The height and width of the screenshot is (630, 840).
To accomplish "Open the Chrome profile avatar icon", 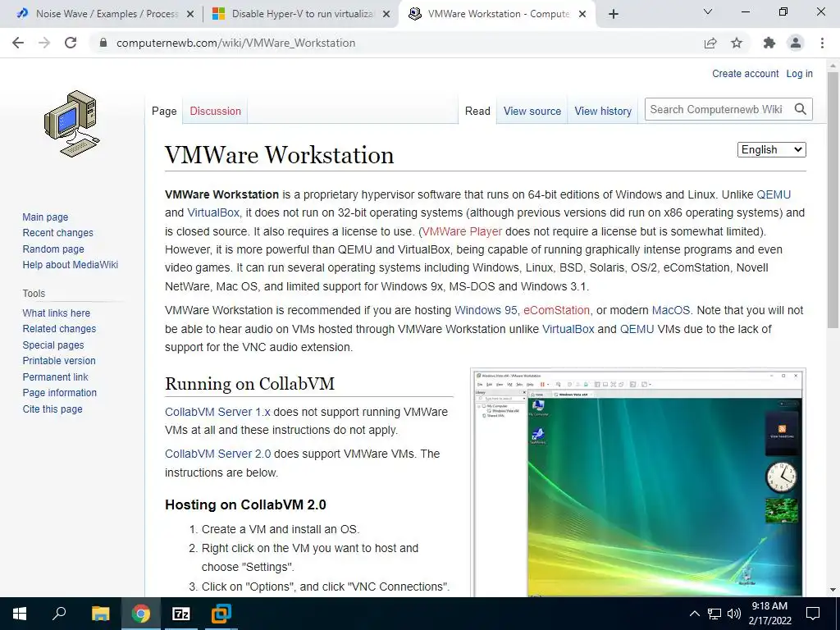I will 796,43.
